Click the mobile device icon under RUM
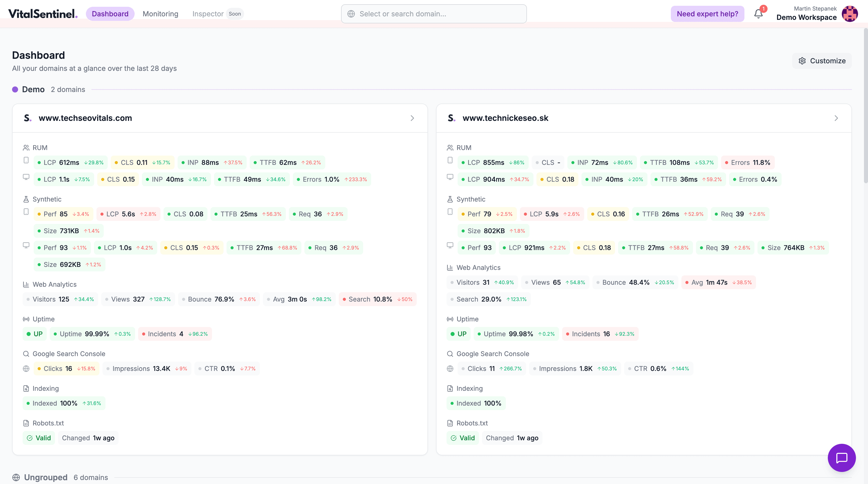Viewport: 868px width, 484px height. (x=26, y=160)
